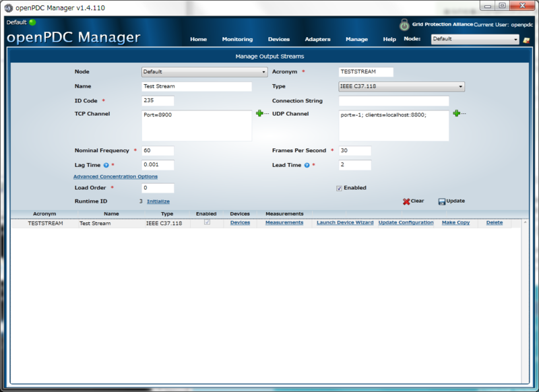
Task: Click the Devices link in the TESTSTREAM row
Action: tap(240, 223)
